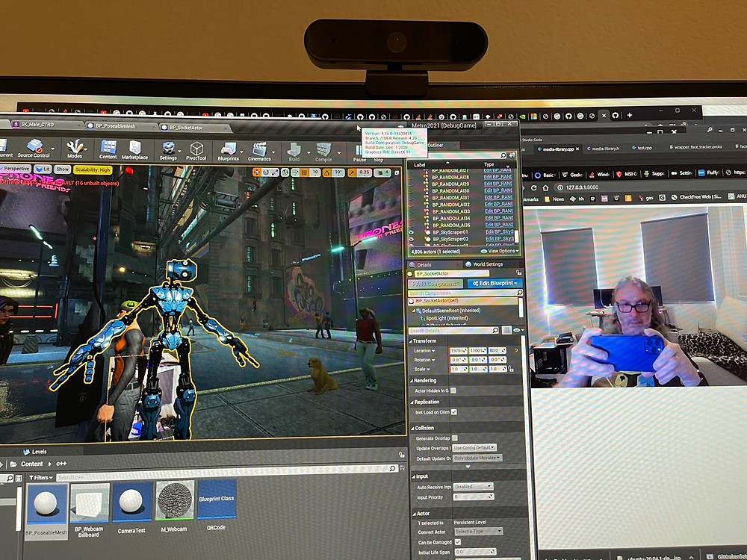Toggle the Actor Hidden In Game checkbox
The width and height of the screenshot is (747, 560).
click(453, 391)
